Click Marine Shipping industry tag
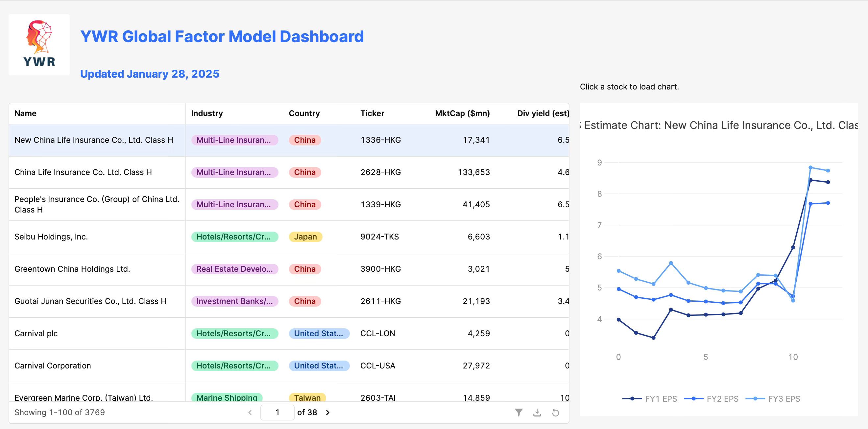The height and width of the screenshot is (429, 868). click(x=227, y=397)
